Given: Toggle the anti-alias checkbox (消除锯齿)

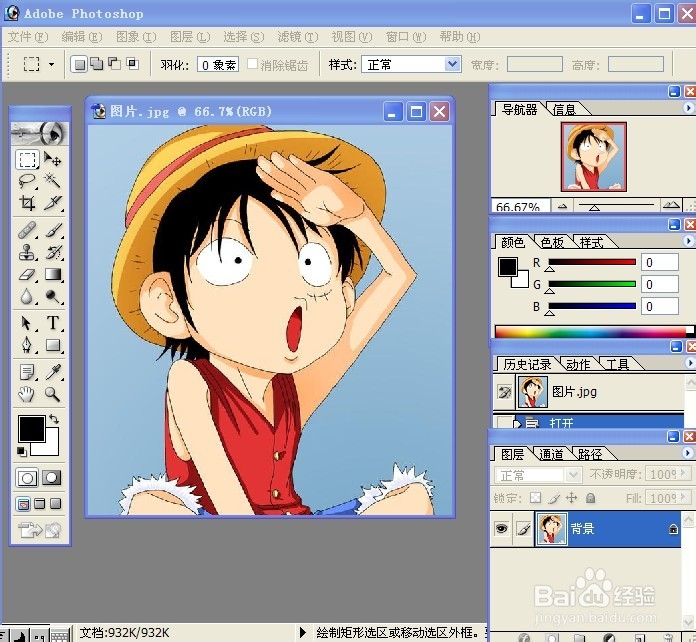Looking at the screenshot, I should click(252, 64).
